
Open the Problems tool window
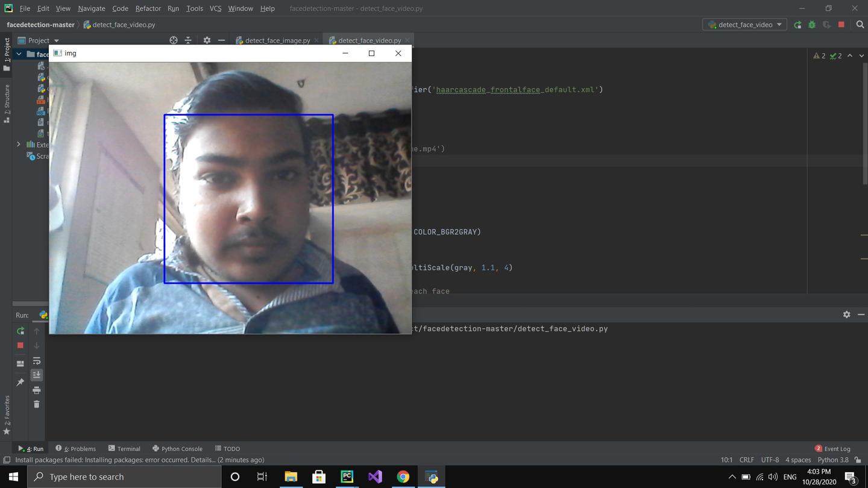click(x=76, y=448)
